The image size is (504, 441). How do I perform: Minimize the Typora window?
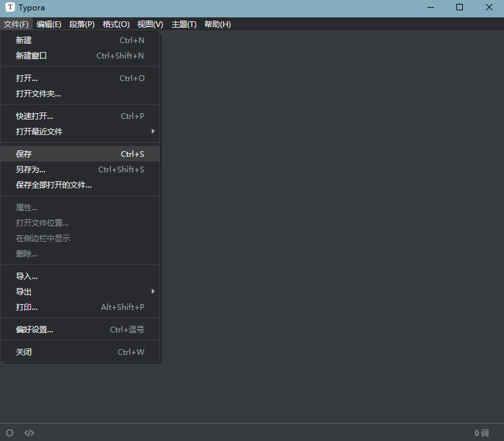[431, 8]
